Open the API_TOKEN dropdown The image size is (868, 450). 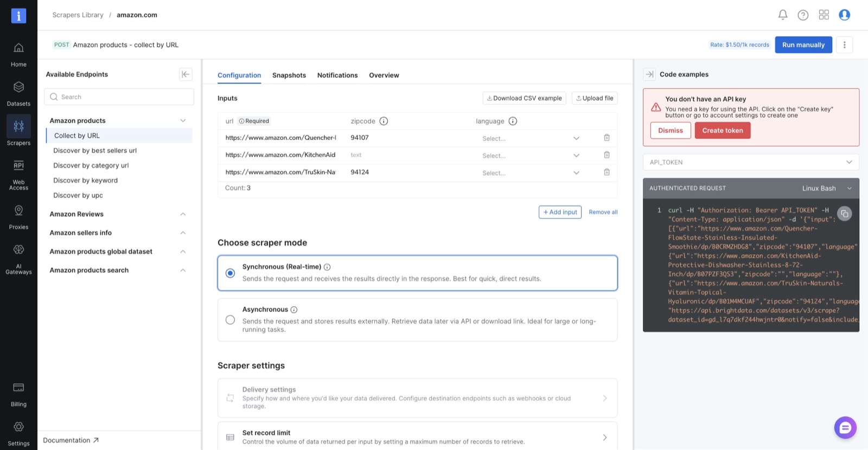751,162
